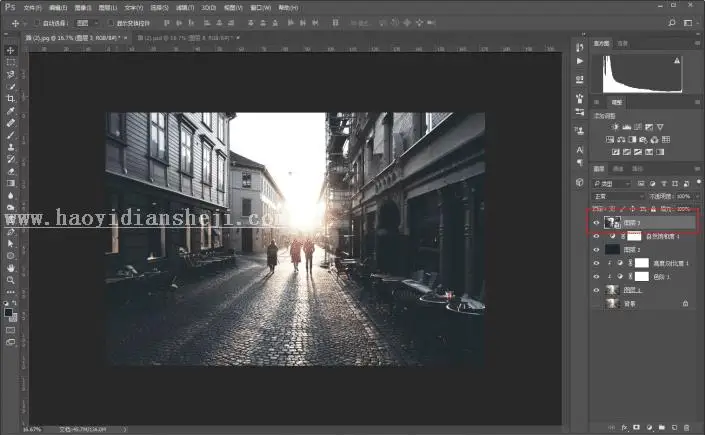Select the Eyedropper tool

coord(10,111)
